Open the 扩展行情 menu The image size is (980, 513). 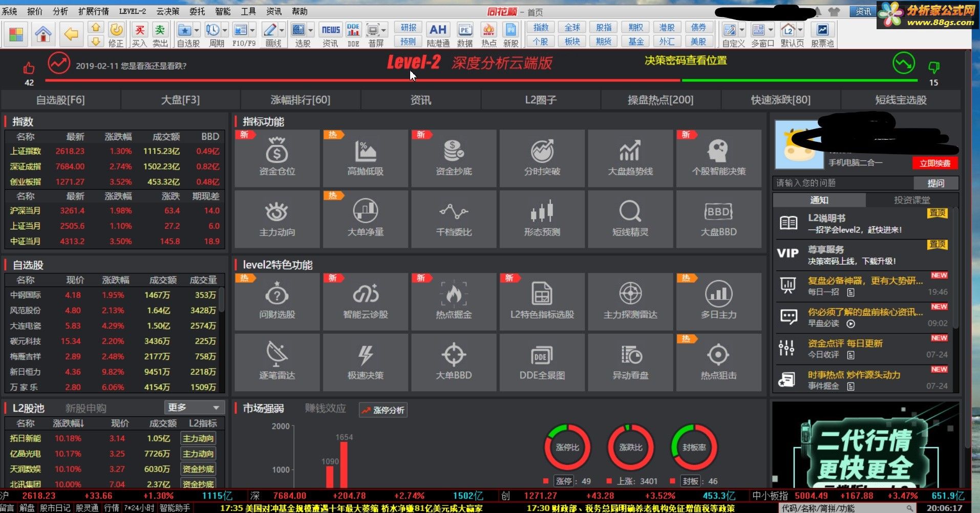93,11
